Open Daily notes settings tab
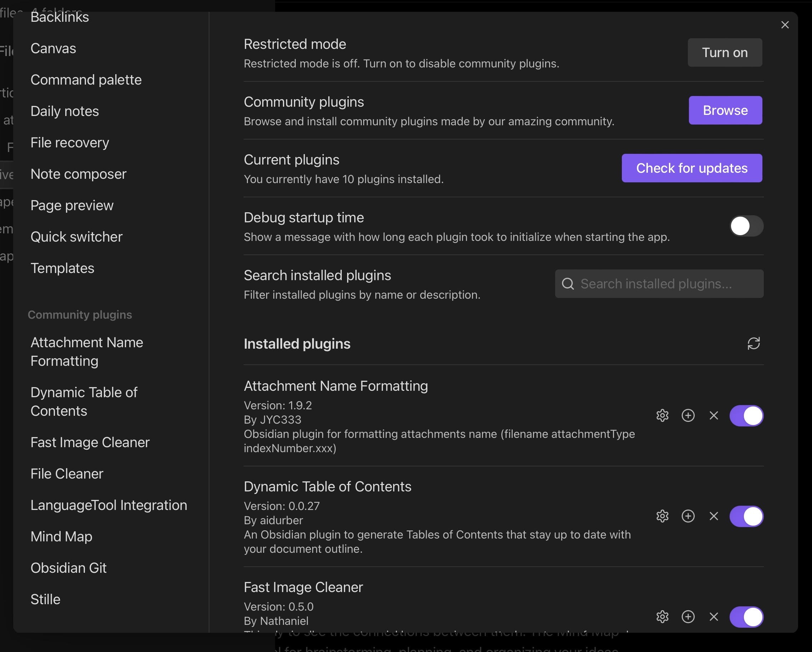This screenshot has height=652, width=812. (x=65, y=111)
